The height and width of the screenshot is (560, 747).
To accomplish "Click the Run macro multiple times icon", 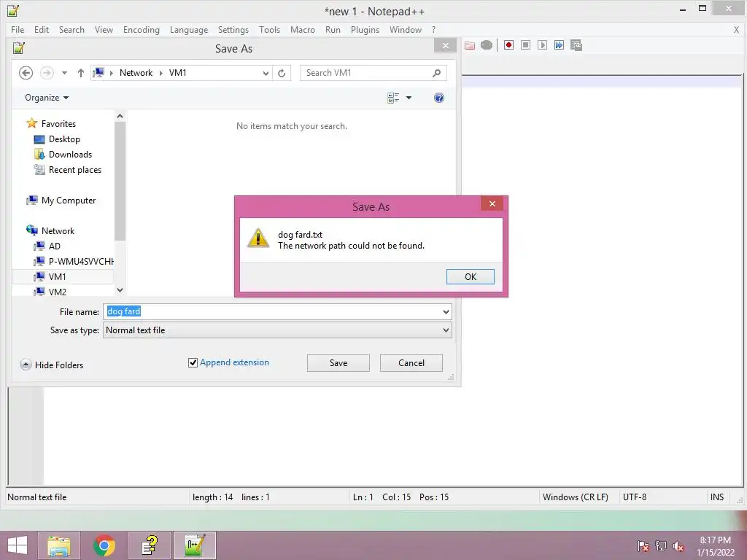I will (x=559, y=44).
